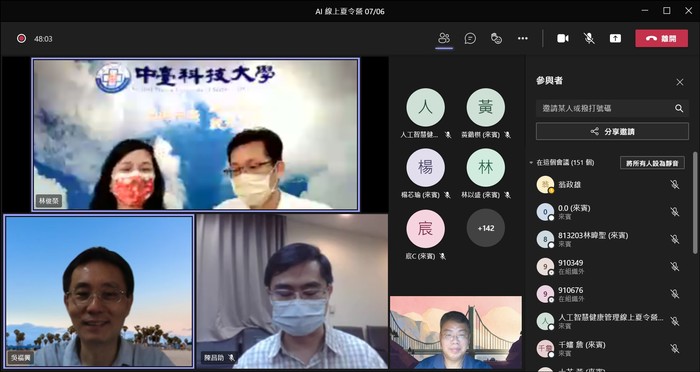The height and width of the screenshot is (372, 700).
Task: Select participant 910676 in the list
Action: pyautogui.click(x=609, y=294)
